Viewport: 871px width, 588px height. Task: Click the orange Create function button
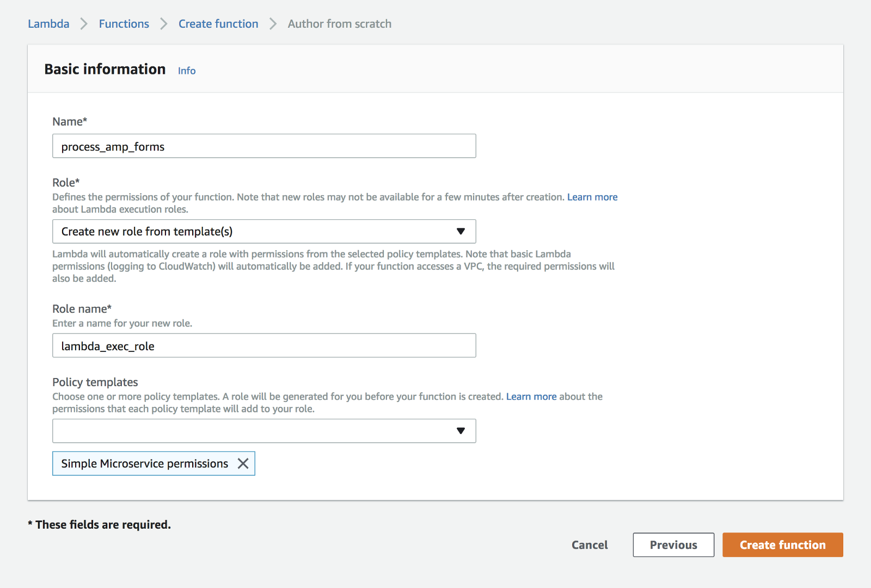point(782,545)
